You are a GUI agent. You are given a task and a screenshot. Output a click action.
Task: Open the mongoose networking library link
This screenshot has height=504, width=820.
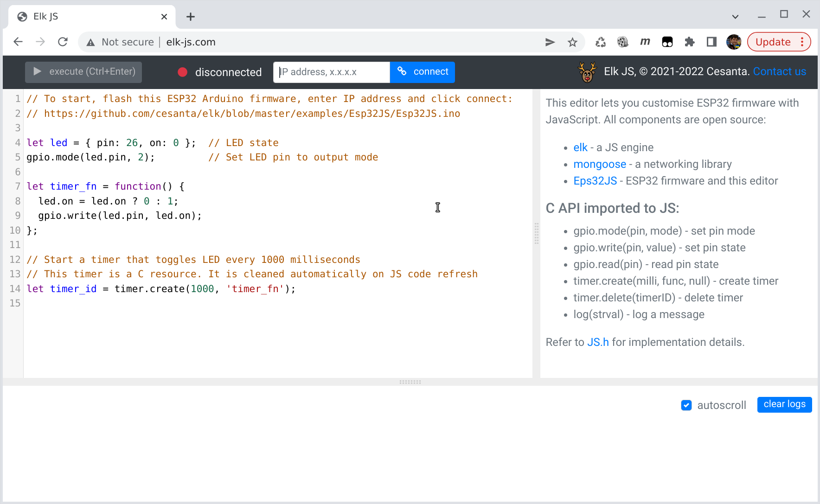(x=600, y=164)
